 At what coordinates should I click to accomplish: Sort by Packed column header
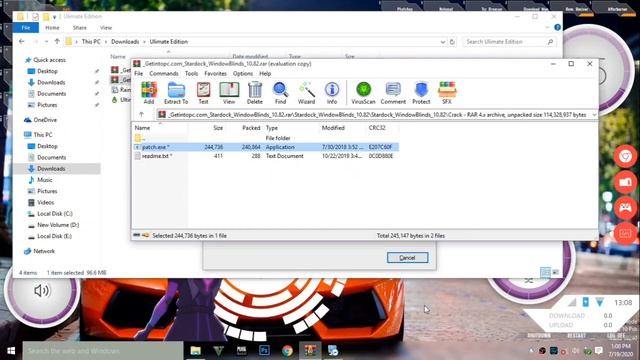click(x=251, y=128)
